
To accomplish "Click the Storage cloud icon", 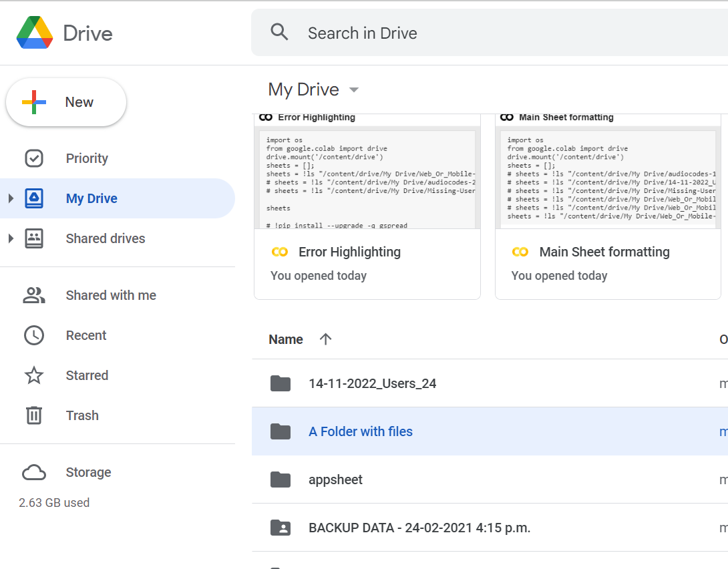I will click(x=34, y=471).
